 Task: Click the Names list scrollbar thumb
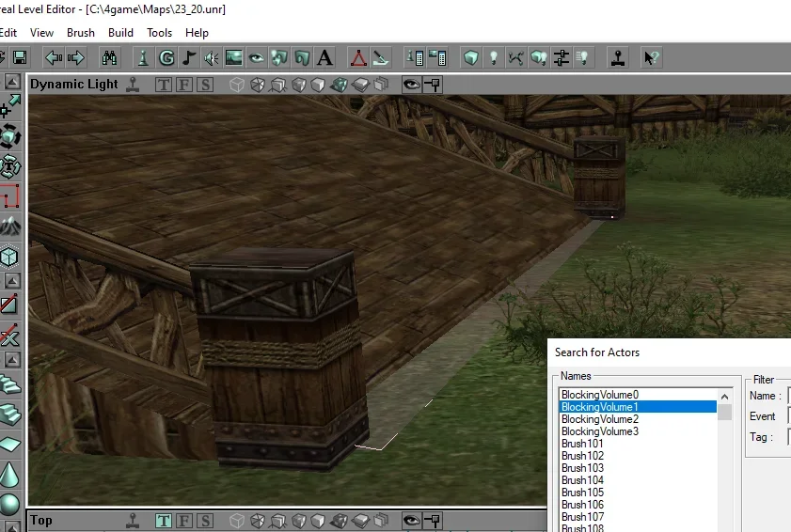725,412
